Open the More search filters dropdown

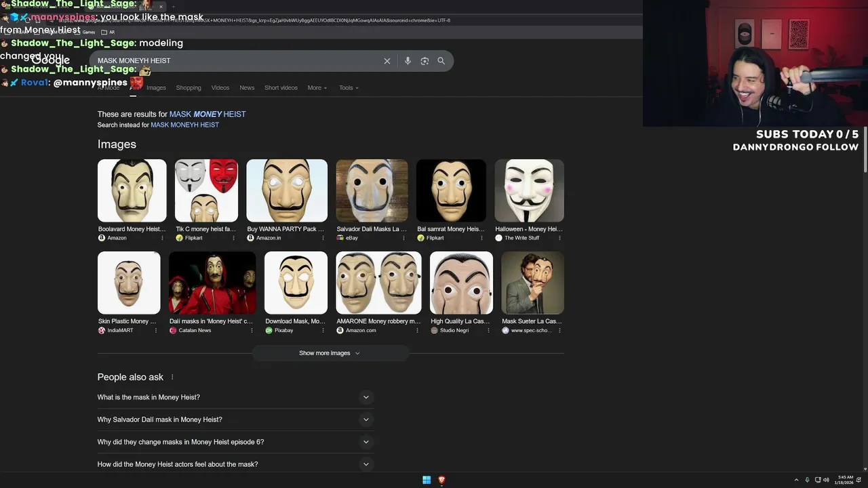tap(317, 88)
